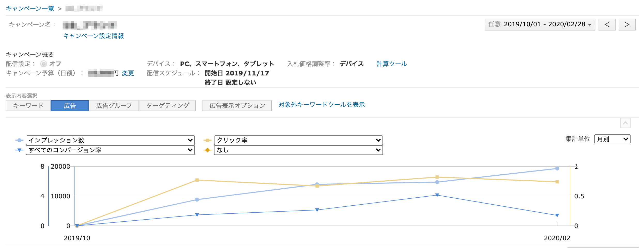
Task: Toggle the 配信設定 オフ radio indicator
Action: point(44,64)
